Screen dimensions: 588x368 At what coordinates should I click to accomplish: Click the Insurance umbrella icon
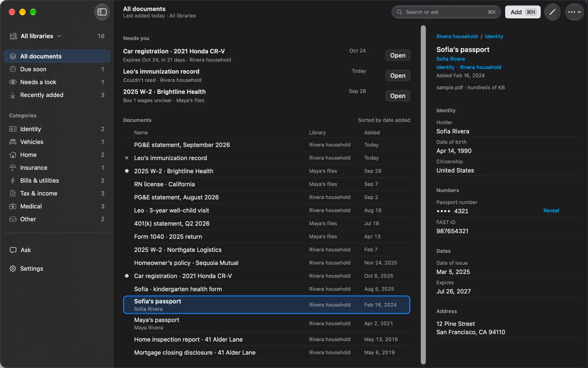click(x=13, y=168)
